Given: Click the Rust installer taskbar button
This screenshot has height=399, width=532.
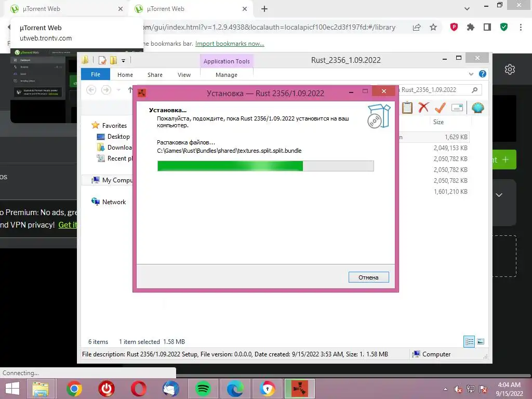Looking at the screenshot, I should click(x=300, y=389).
